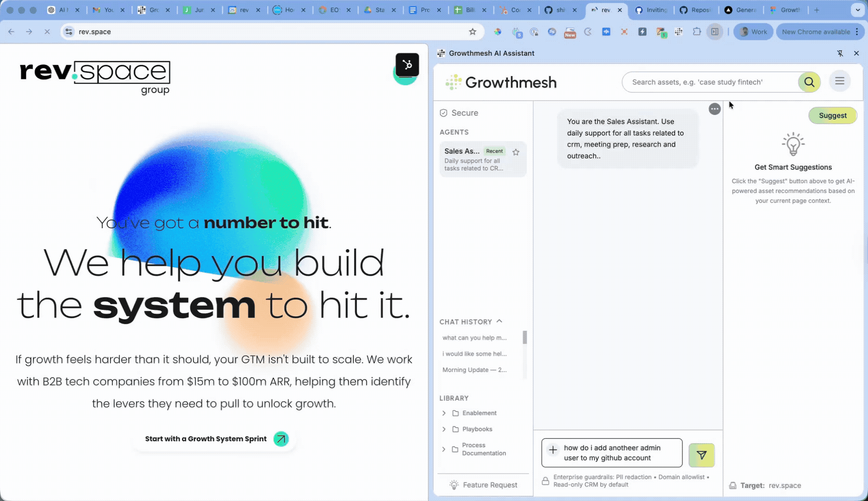Open chat history 'Morning Update — 2...'

coord(474,370)
